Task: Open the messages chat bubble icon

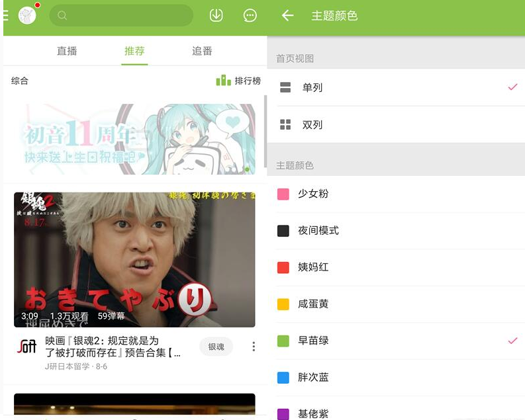Action: point(250,15)
